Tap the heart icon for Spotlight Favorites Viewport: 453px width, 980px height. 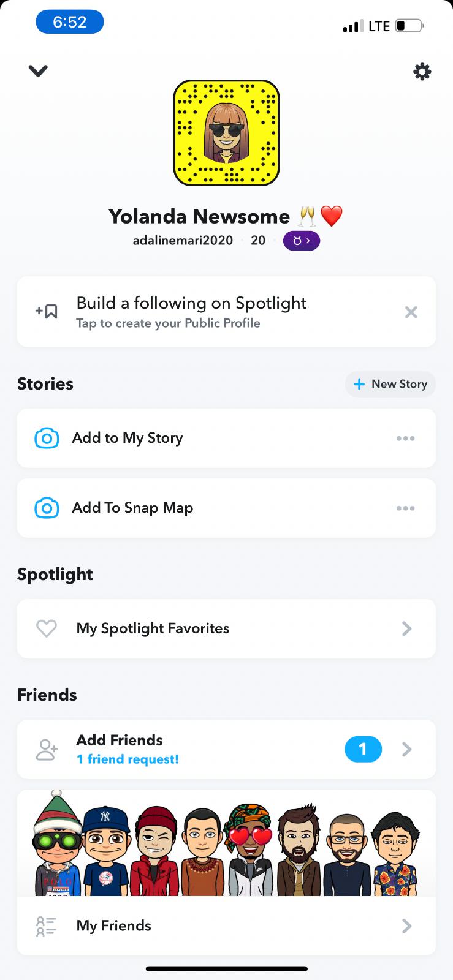(47, 628)
